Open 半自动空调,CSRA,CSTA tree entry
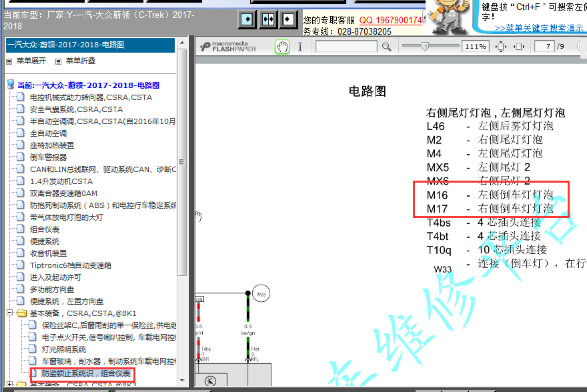Viewport: 587px width, 392px height. pyautogui.click(x=103, y=121)
